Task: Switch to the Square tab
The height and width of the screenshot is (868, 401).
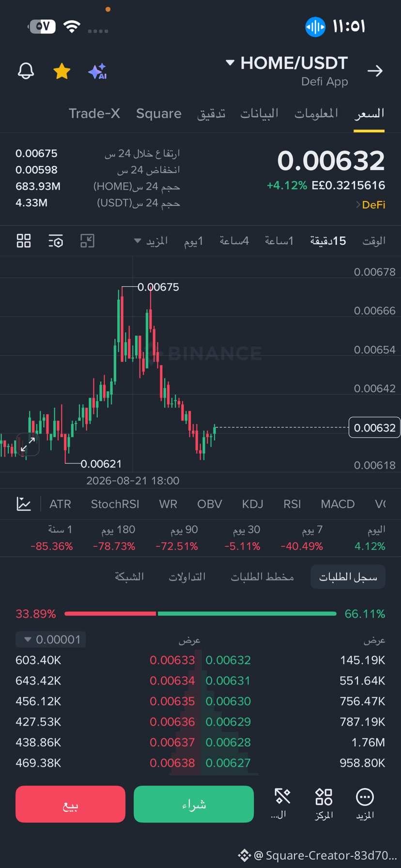Action: (x=158, y=113)
